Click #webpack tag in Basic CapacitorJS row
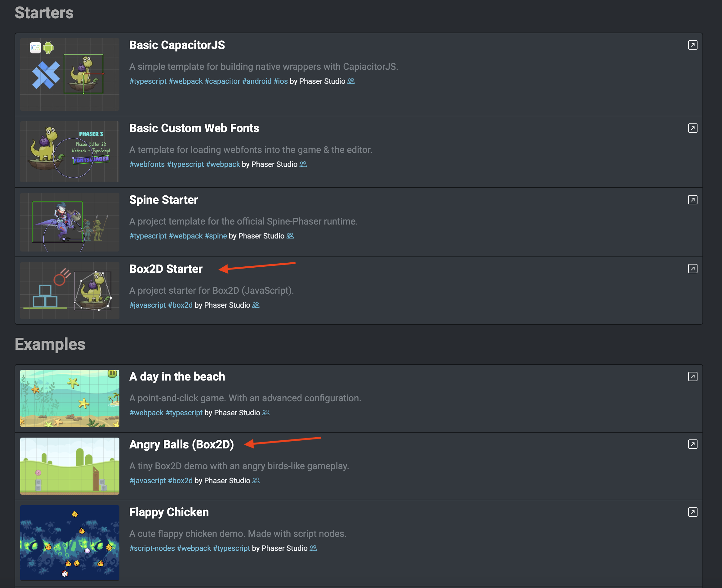Image resolution: width=722 pixels, height=588 pixels. click(x=185, y=81)
